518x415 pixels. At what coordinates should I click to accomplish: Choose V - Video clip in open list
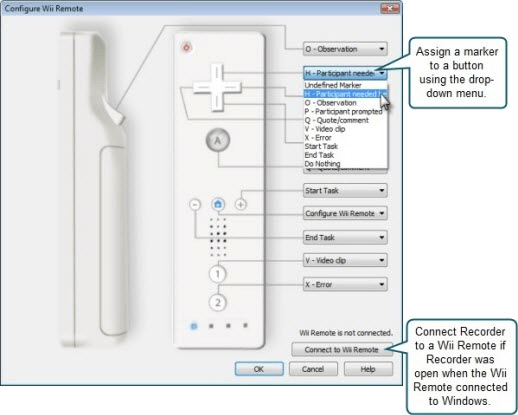(x=345, y=129)
